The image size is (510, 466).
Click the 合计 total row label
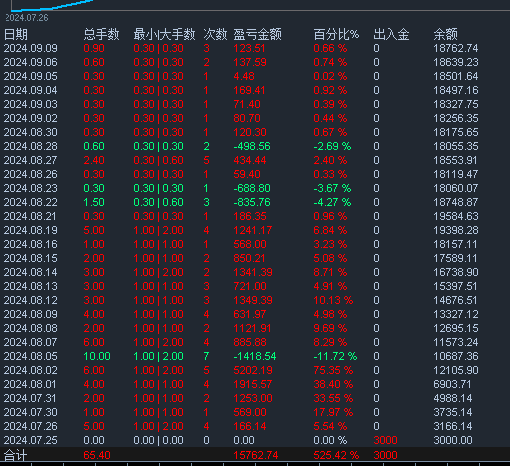click(x=15, y=455)
